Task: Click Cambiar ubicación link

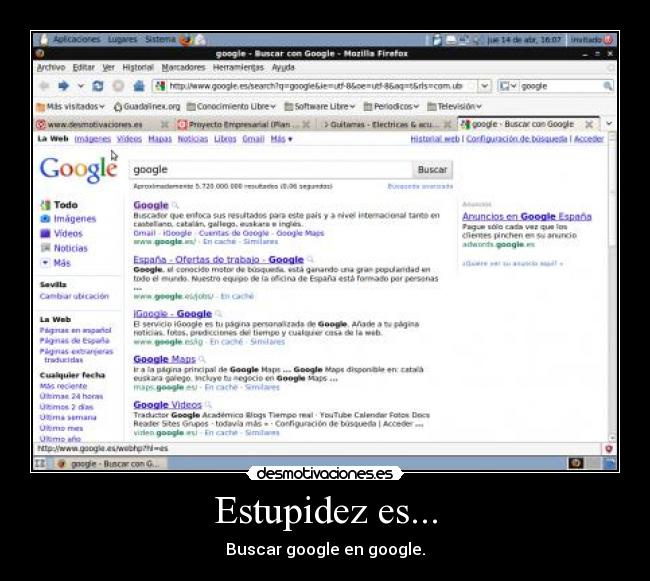Action: pyautogui.click(x=74, y=296)
